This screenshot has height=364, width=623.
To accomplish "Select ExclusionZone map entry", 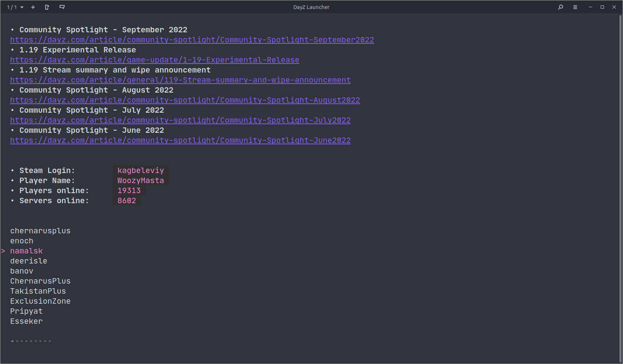I will 40,301.
